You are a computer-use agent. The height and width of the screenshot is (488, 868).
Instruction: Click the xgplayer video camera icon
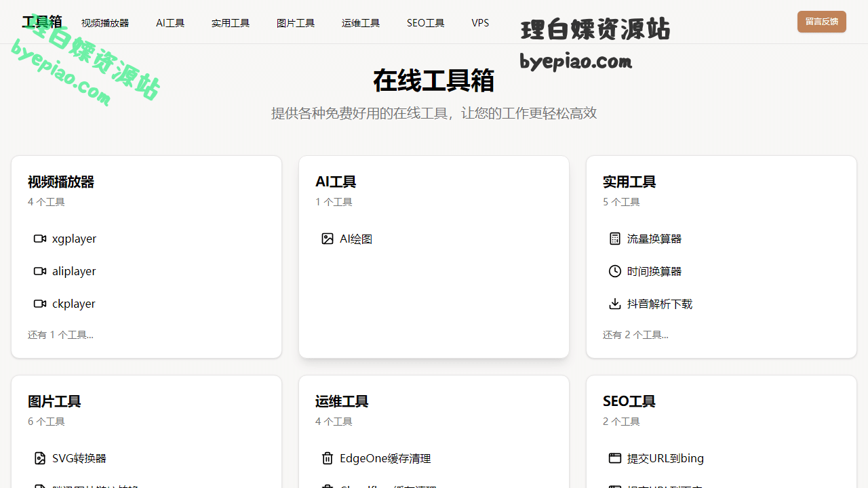pos(40,239)
